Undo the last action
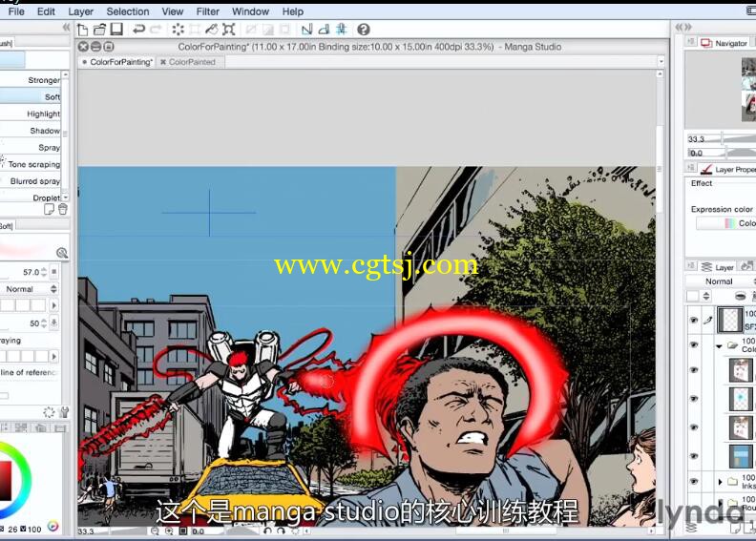Screen dimensions: 756x541 [138, 30]
